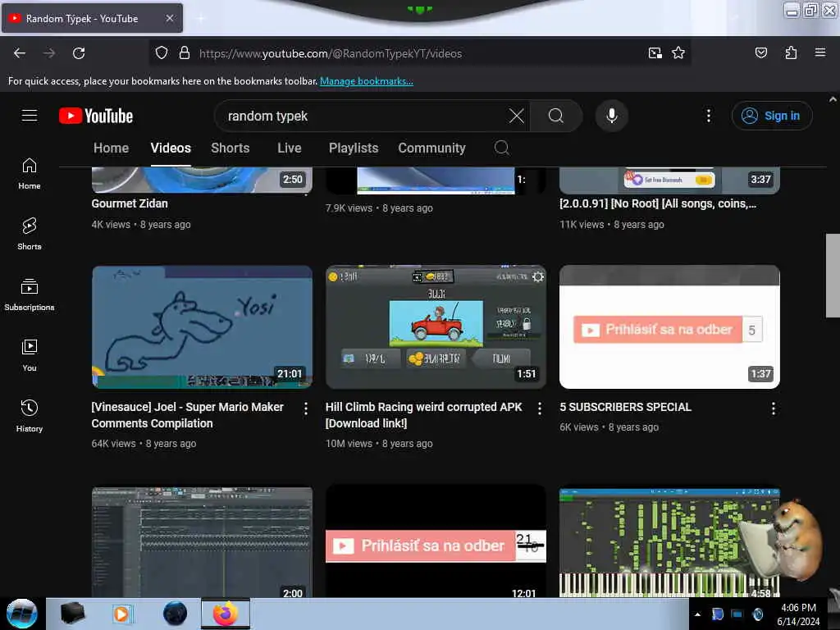The width and height of the screenshot is (840, 630).
Task: Open the Pocket save icon
Action: (760, 53)
